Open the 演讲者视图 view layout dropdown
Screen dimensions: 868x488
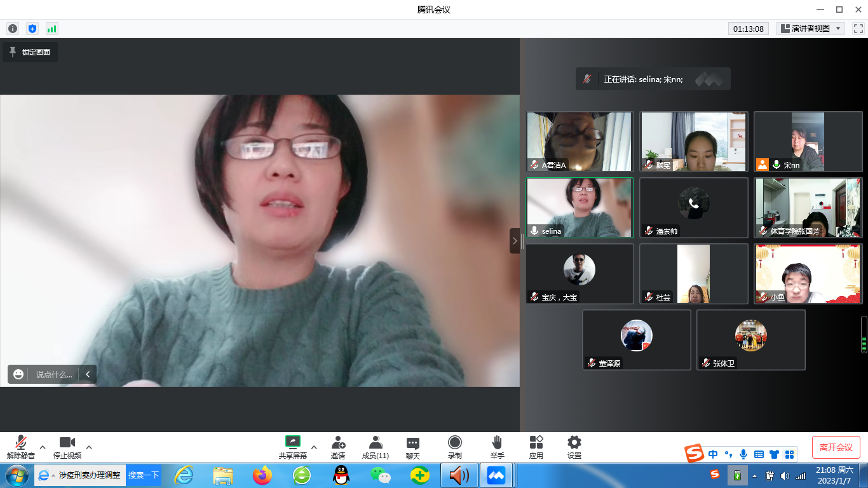[810, 29]
